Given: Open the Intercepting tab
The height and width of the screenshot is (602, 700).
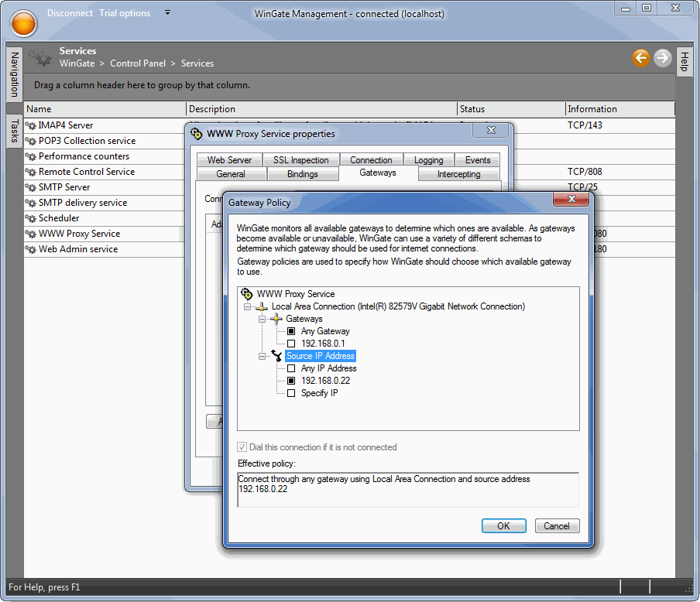Looking at the screenshot, I should 459,173.
